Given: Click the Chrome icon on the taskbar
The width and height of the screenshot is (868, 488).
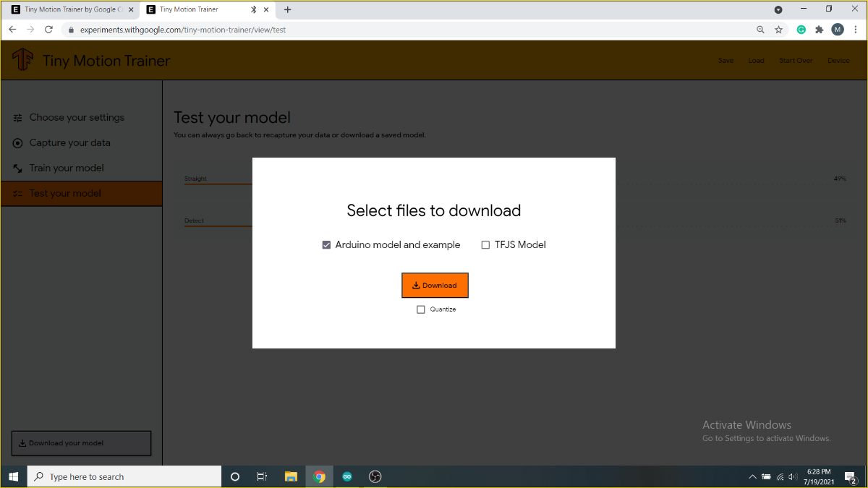Looking at the screenshot, I should pos(319,476).
